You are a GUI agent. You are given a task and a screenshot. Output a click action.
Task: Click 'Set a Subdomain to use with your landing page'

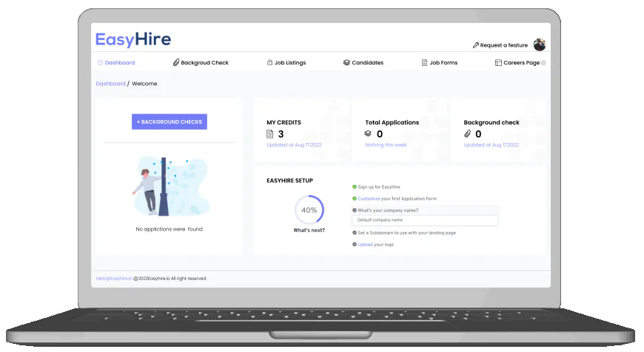pyautogui.click(x=406, y=233)
